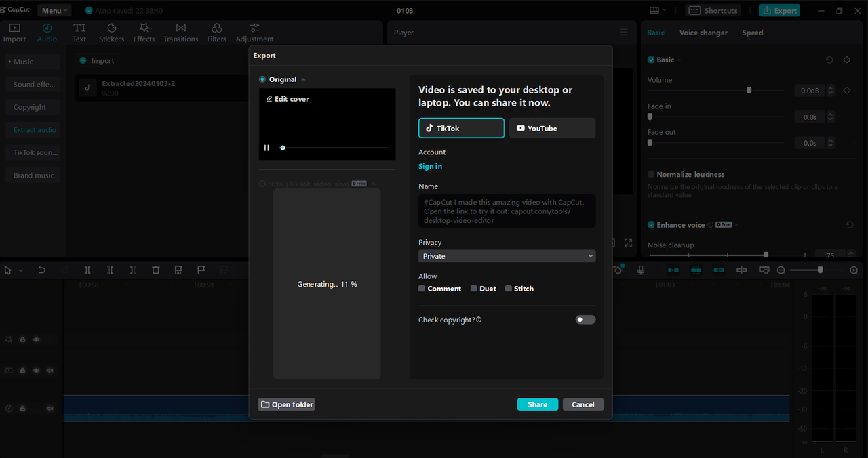Click the Fade in value stepper arrows
Screen dimensions: 868x458
[831, 117]
